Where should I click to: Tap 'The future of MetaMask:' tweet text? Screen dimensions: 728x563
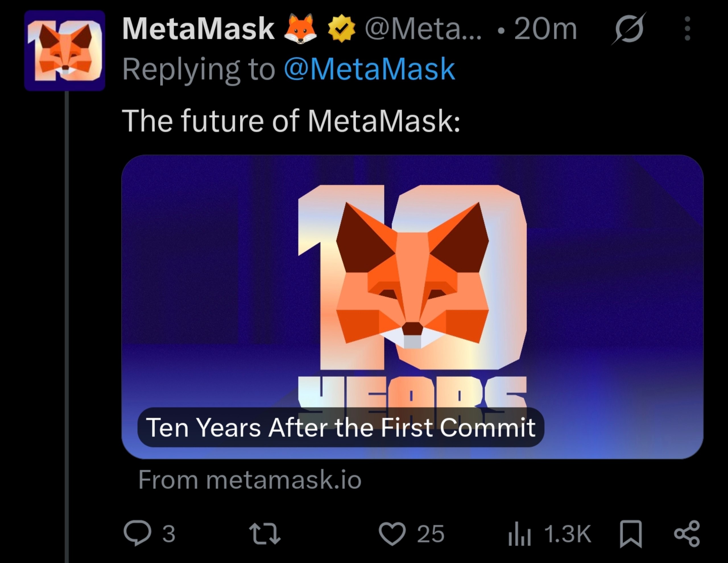coord(291,121)
